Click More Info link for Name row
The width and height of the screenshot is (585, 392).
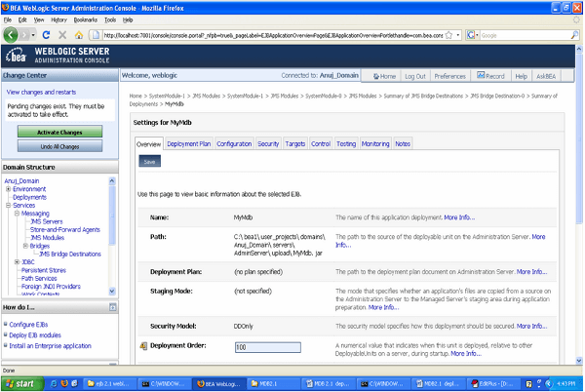click(x=459, y=217)
